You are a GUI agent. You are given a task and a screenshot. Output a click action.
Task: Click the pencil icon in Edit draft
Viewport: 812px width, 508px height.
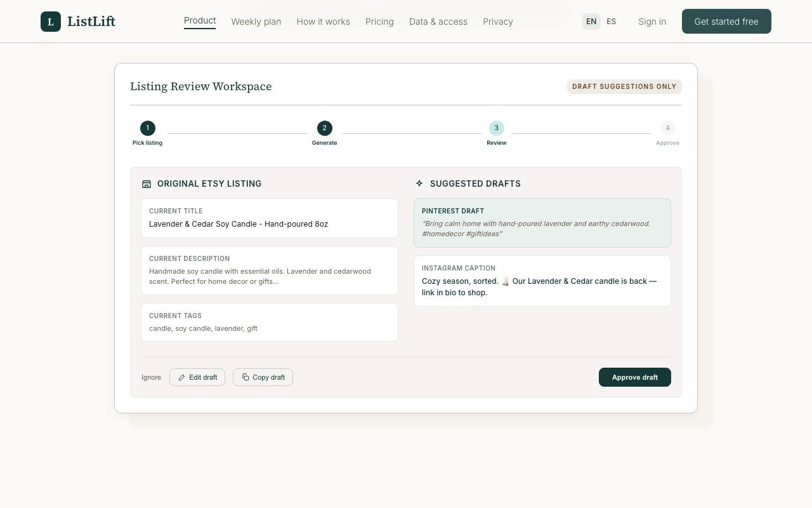click(181, 377)
